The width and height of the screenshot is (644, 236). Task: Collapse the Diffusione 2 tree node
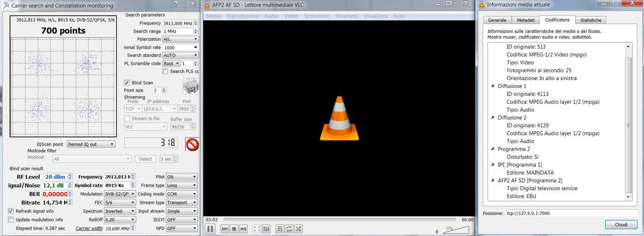(493, 117)
